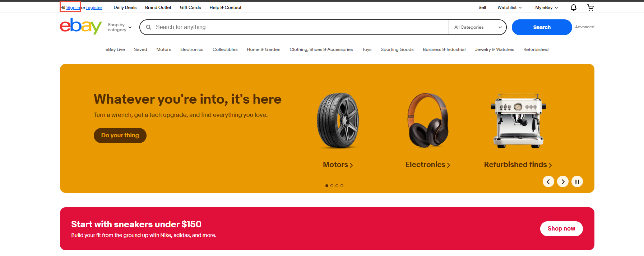Screen dimensions: 644x256
Task: Expand the Shop by category menu
Action: click(x=120, y=27)
